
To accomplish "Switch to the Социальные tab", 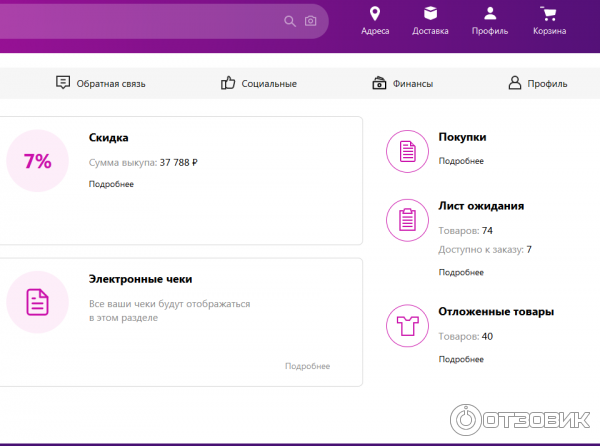I will click(x=258, y=84).
